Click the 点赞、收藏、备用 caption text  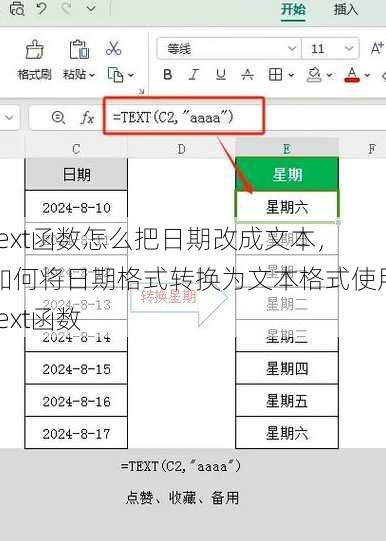[182, 497]
